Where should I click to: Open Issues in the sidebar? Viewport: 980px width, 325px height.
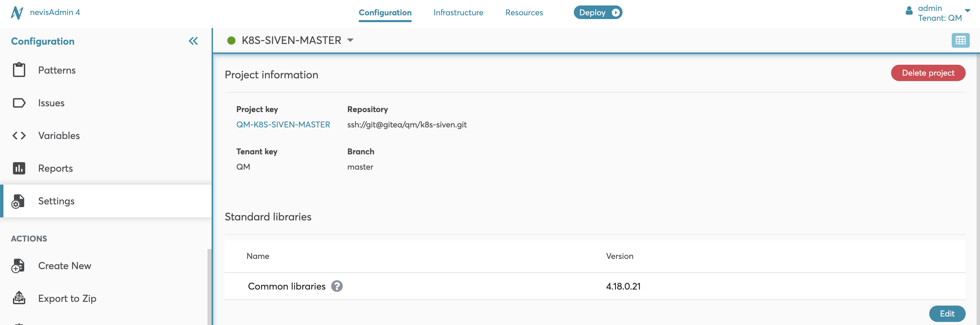(x=106, y=103)
